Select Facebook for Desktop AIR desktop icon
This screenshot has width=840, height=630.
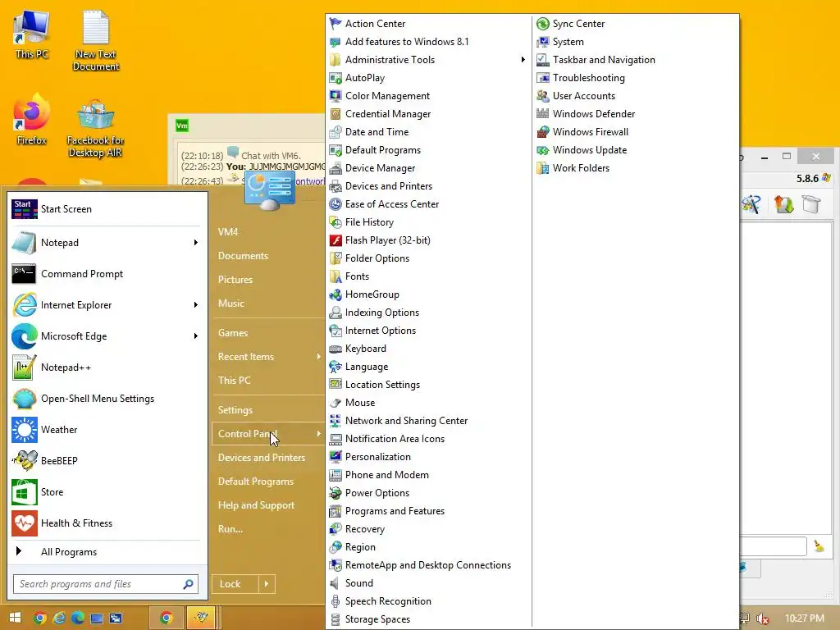tap(95, 129)
